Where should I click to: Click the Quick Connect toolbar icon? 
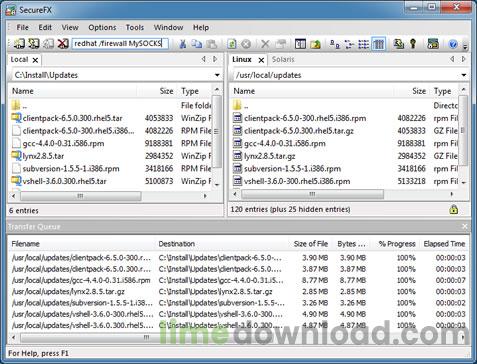pos(33,44)
